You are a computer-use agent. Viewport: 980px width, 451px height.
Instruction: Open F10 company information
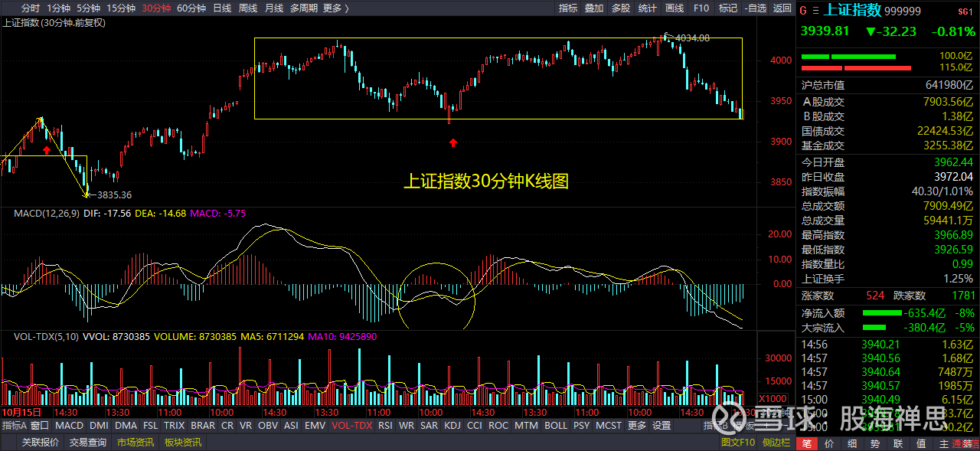click(701, 8)
